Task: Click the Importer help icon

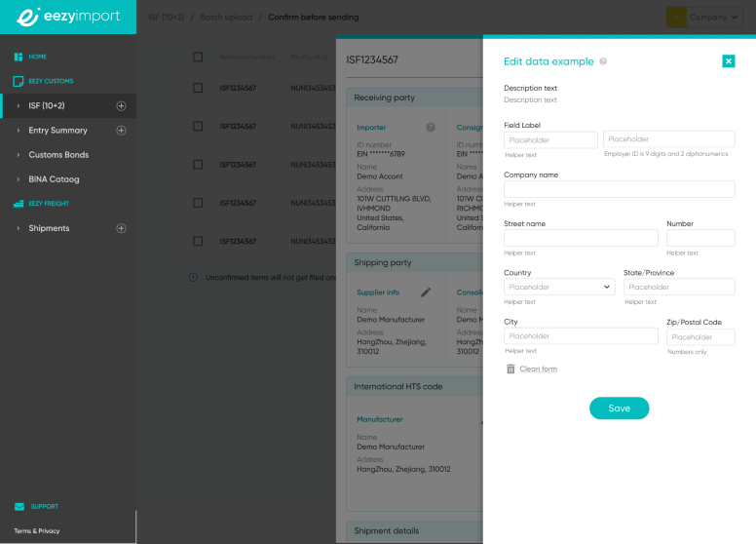Action: (x=431, y=128)
